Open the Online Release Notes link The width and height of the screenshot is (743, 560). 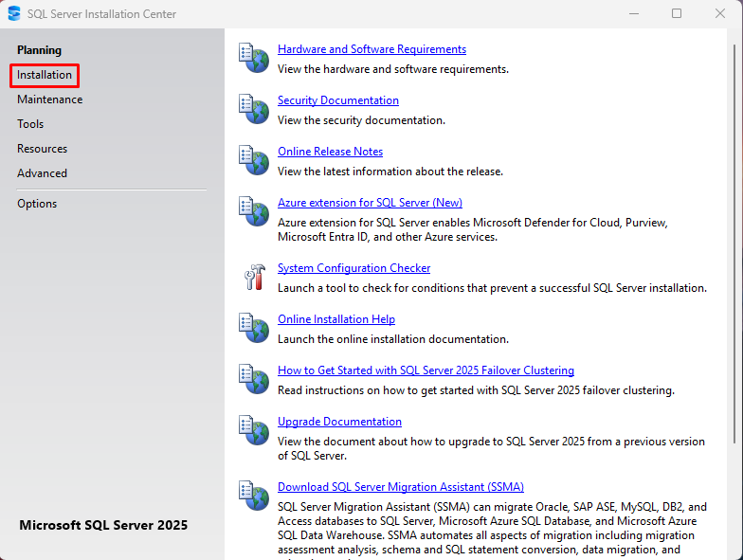click(330, 152)
